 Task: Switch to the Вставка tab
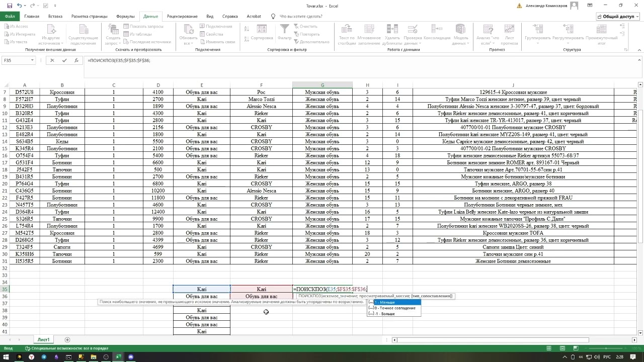pos(55,16)
